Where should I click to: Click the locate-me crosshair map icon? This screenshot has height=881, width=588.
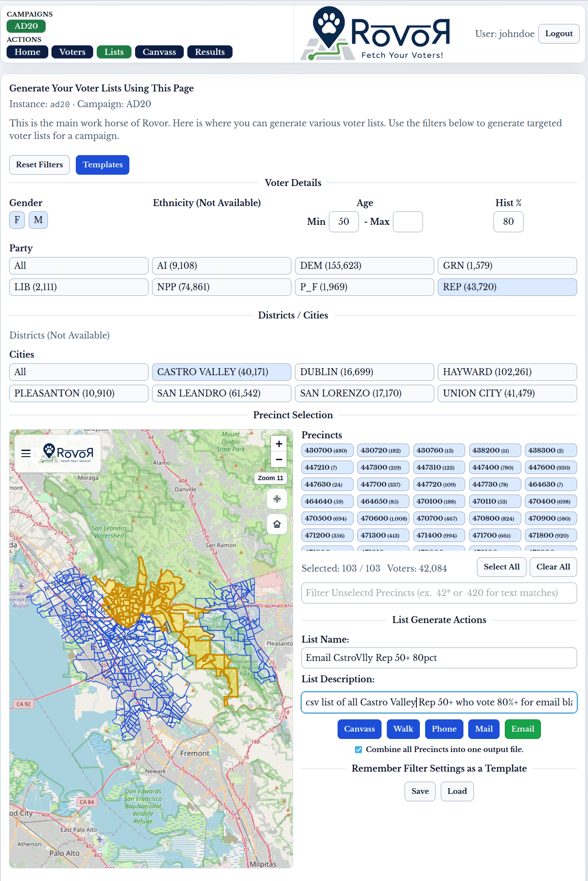point(277,499)
